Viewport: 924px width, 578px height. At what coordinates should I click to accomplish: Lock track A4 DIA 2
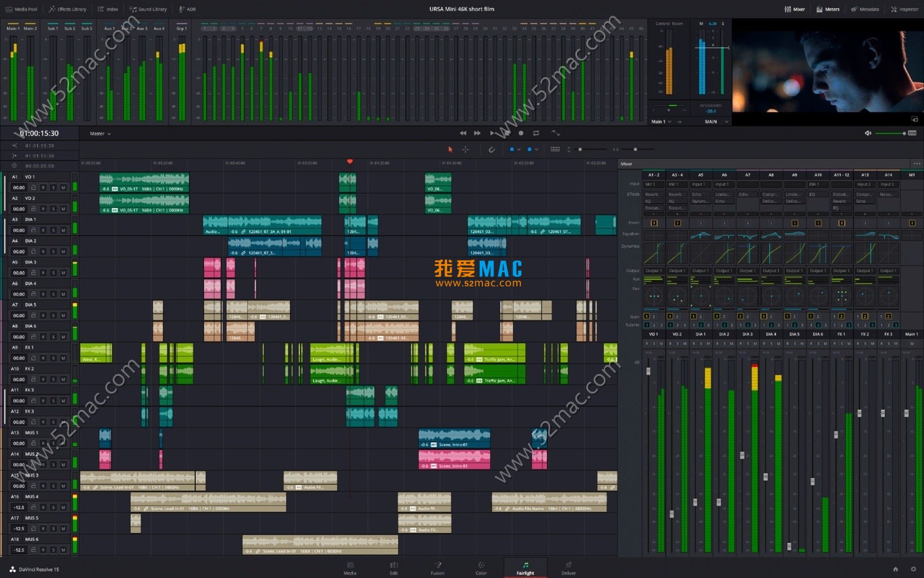(33, 252)
